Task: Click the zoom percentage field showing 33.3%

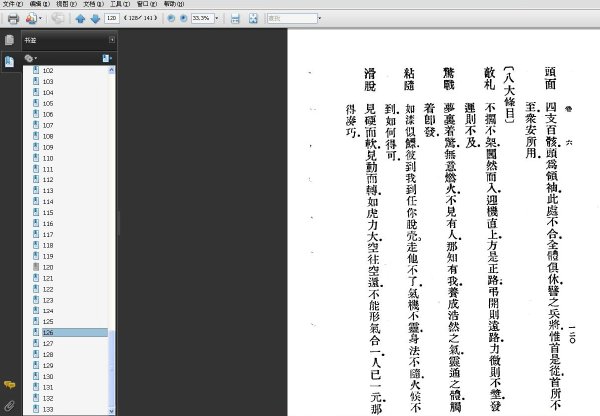Action: pos(202,18)
